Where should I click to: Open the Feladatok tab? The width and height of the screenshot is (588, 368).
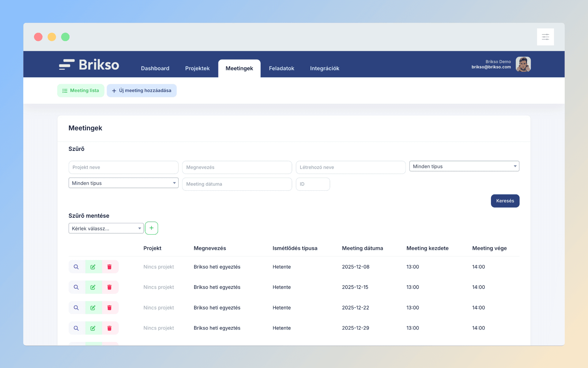click(281, 68)
